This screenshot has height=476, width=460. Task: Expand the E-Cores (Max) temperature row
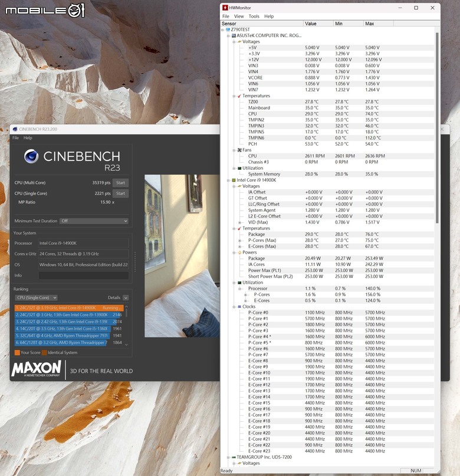click(239, 247)
